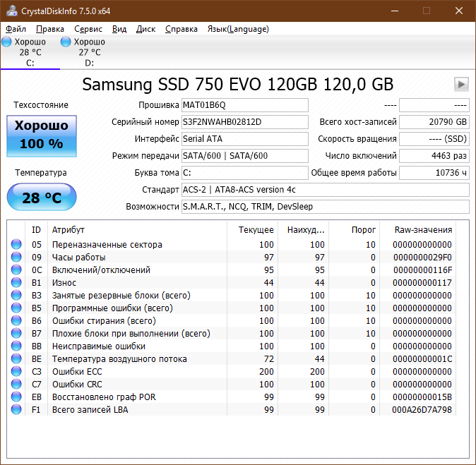Open the Сервис menu
The height and width of the screenshot is (465, 476).
88,29
